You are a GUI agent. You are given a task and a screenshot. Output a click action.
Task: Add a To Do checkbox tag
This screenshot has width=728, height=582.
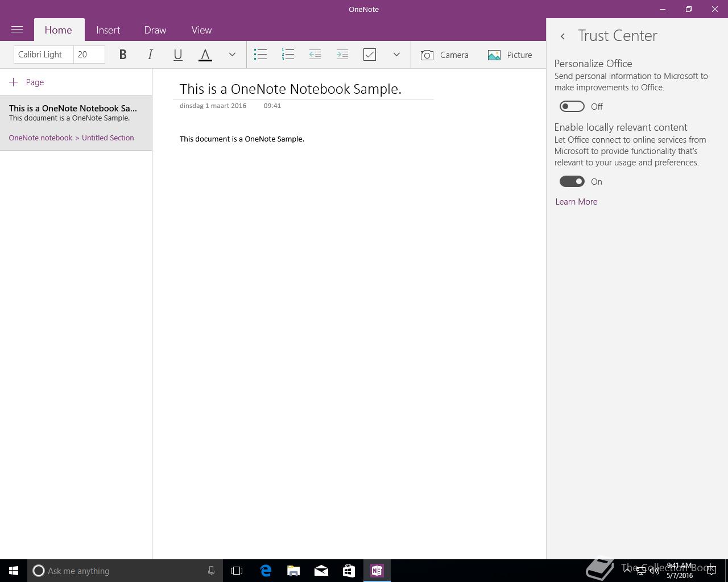point(370,55)
